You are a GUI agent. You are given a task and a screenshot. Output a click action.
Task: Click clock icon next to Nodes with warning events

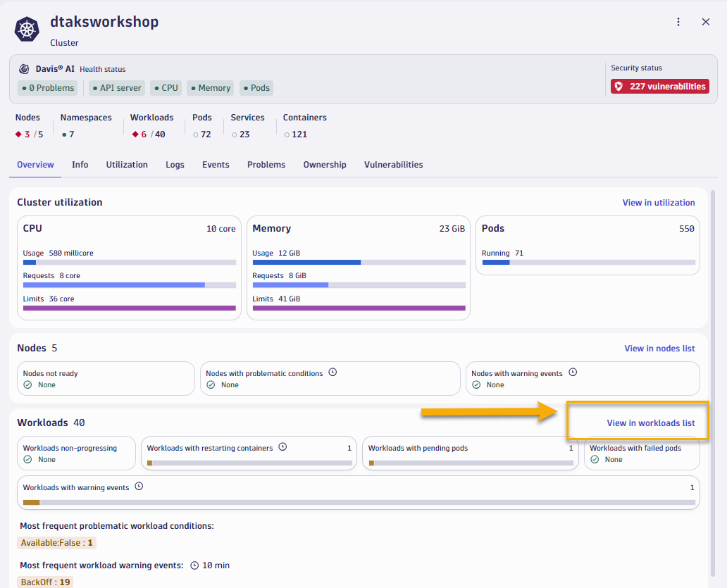[573, 373]
